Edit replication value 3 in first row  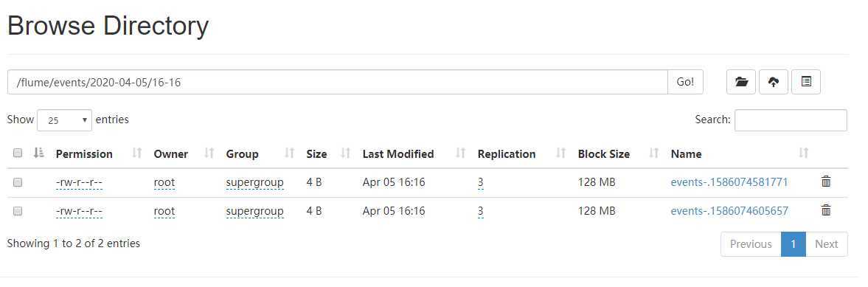click(480, 181)
